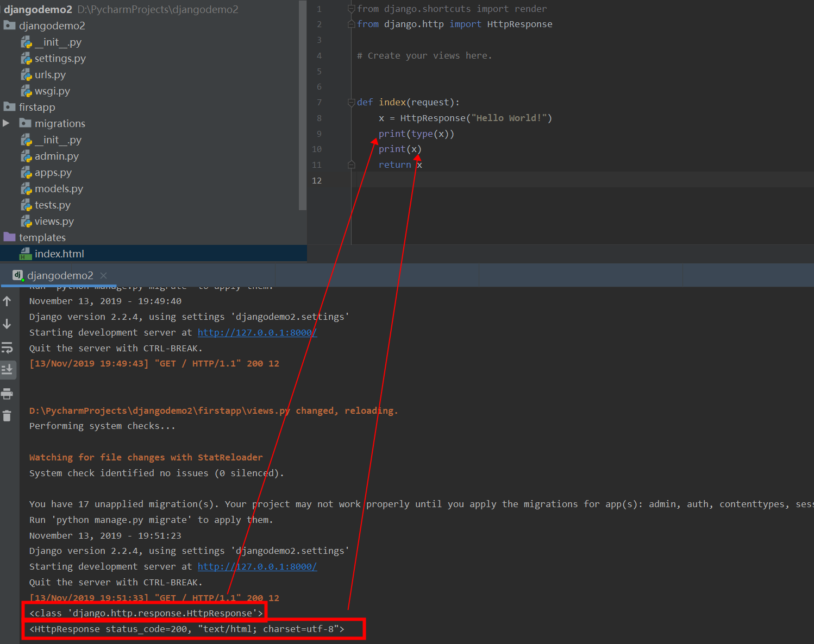Open admin.py in project tree
814x644 pixels.
point(57,156)
